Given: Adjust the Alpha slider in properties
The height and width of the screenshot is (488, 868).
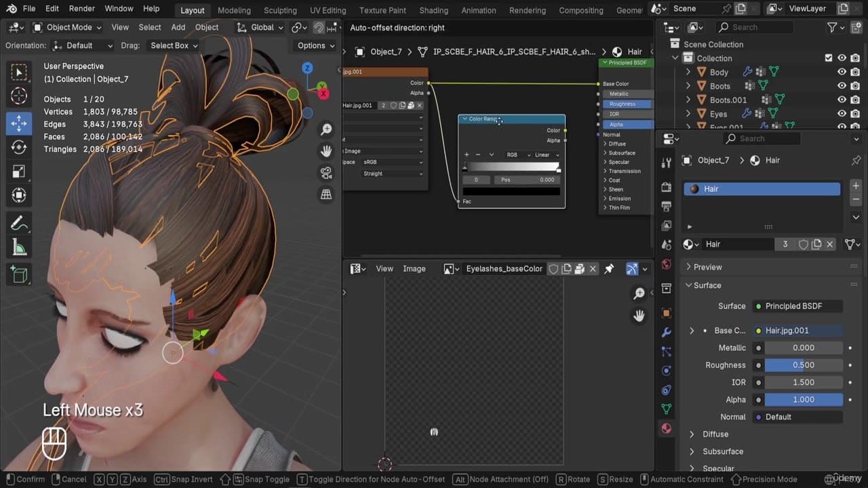Looking at the screenshot, I should [804, 400].
